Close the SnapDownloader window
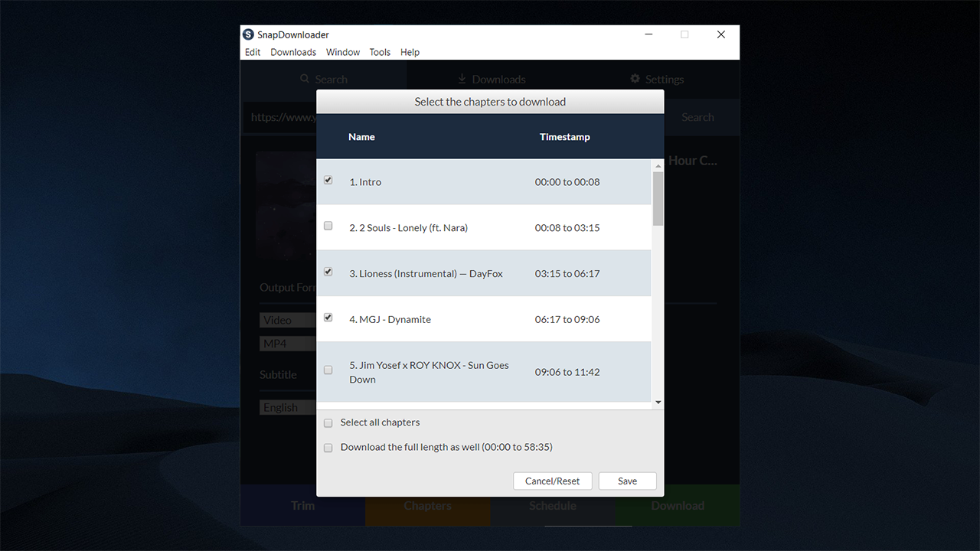Viewport: 980px width, 551px height. (720, 34)
